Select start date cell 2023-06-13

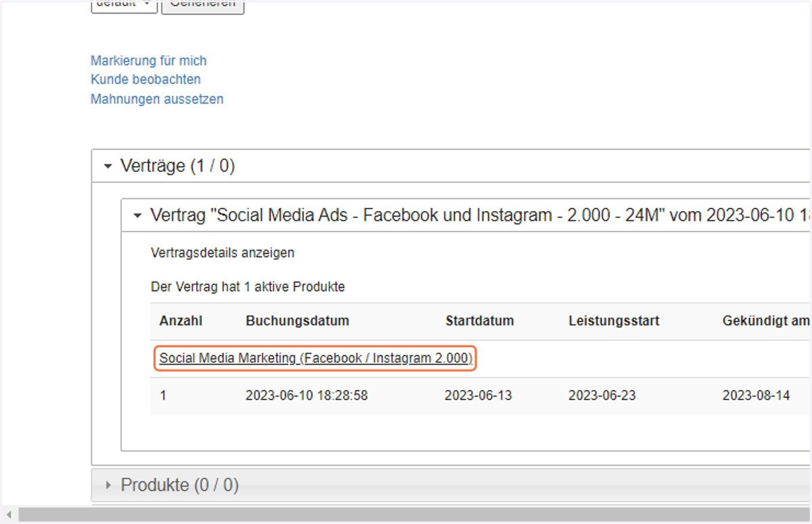click(x=478, y=395)
